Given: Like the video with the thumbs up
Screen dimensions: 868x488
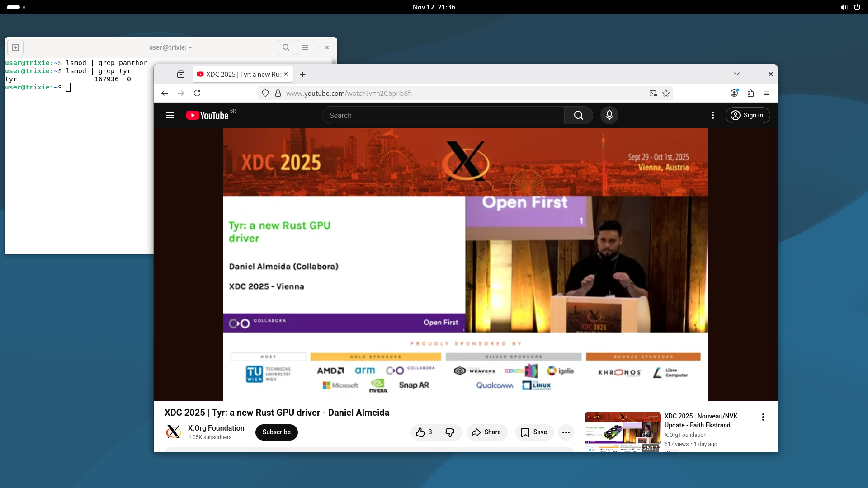Looking at the screenshot, I should pyautogui.click(x=421, y=432).
